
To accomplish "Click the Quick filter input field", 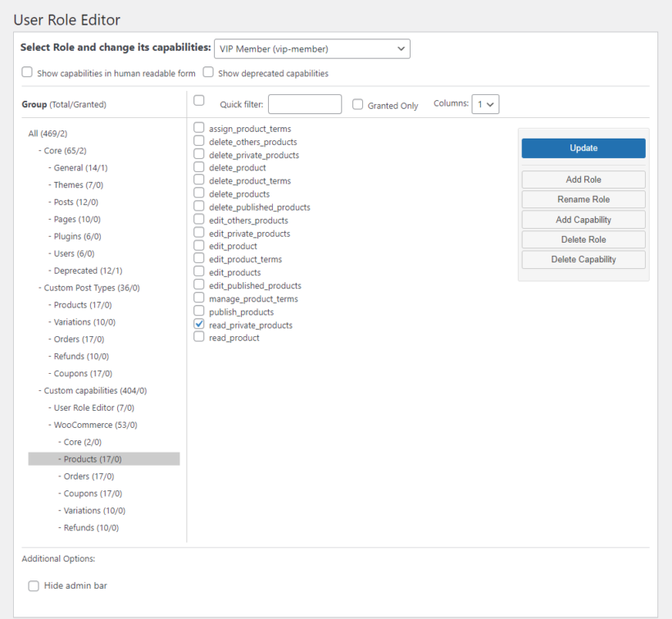I will pos(304,103).
